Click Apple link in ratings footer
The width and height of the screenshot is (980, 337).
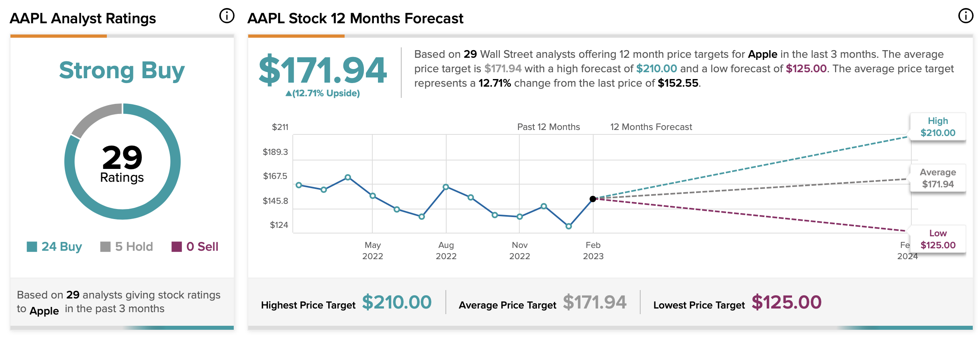[44, 311]
